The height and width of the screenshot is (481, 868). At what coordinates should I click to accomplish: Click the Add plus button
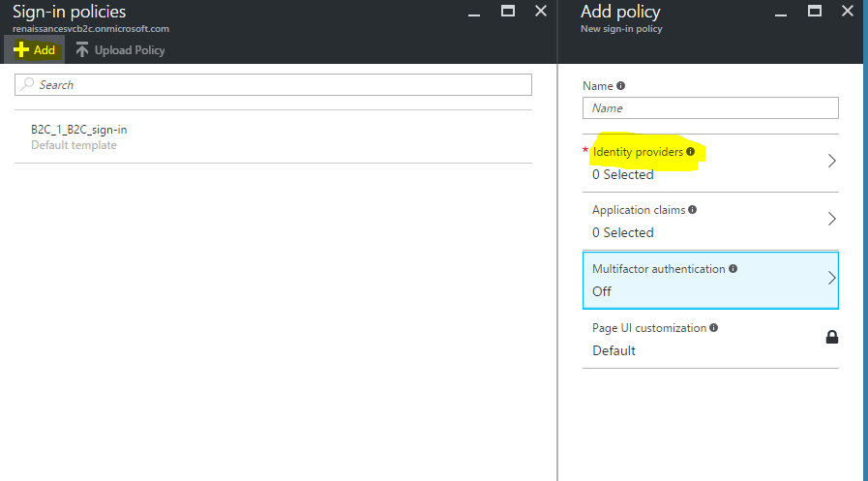click(34, 50)
